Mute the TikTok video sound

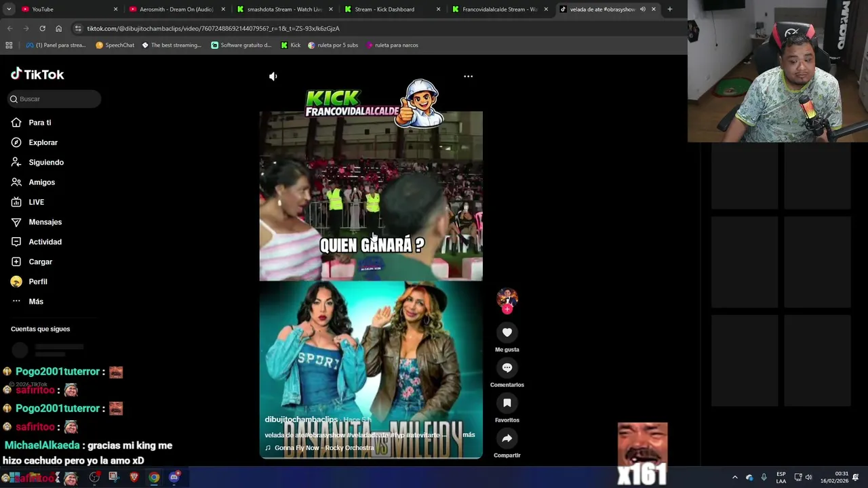273,77
